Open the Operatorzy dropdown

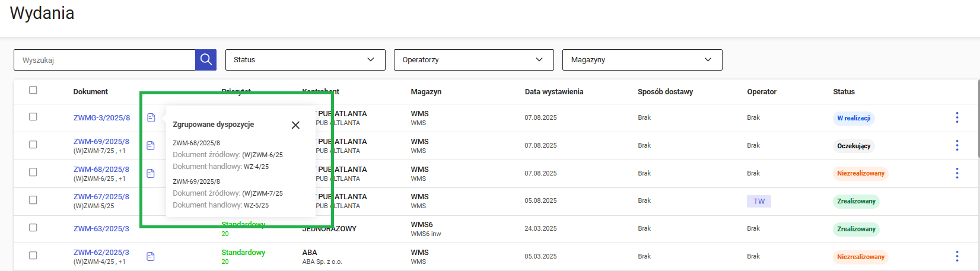point(473,60)
